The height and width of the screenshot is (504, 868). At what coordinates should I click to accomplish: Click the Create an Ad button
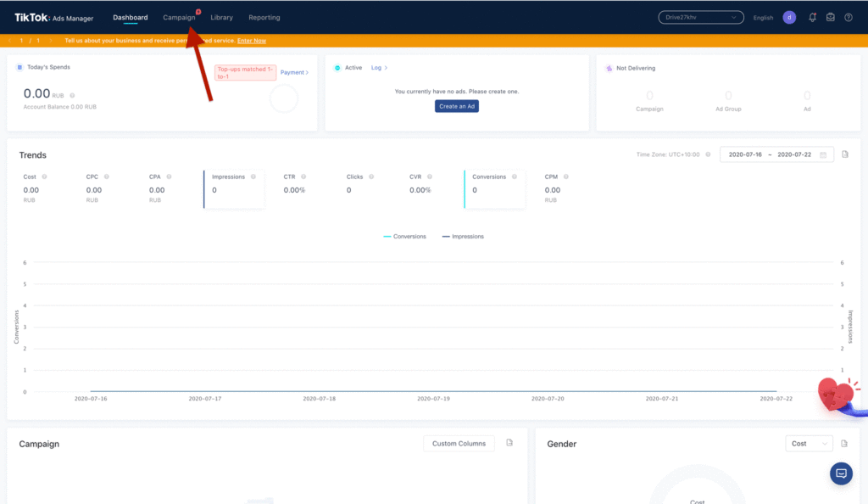click(x=457, y=106)
